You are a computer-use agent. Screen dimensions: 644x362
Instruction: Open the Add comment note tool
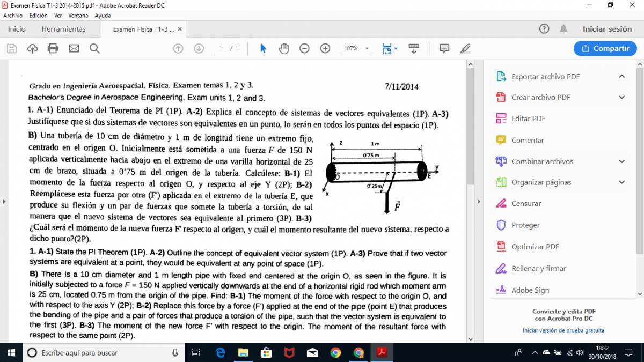click(444, 49)
